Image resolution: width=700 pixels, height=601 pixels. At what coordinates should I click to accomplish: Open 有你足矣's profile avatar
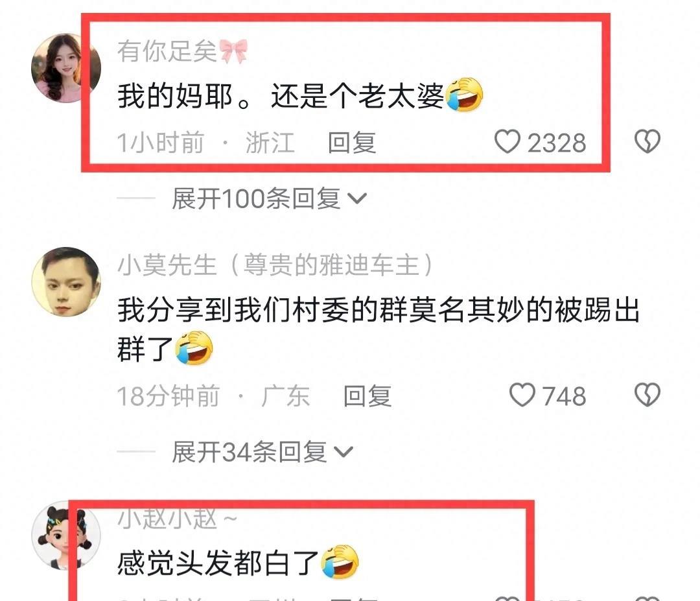click(x=66, y=68)
